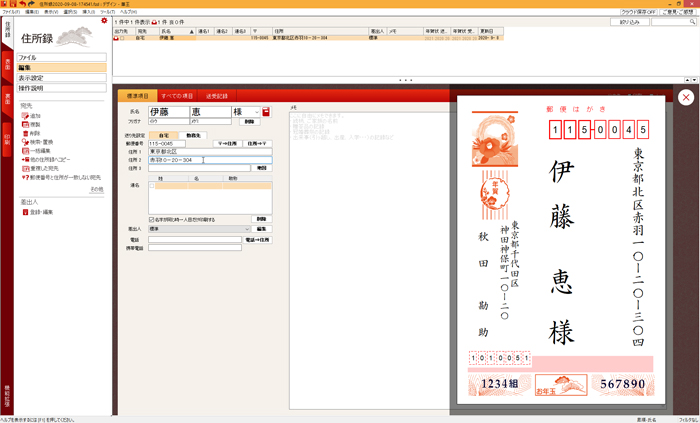Click the 削除 trash icon in sidebar
The width and height of the screenshot is (700, 423).
click(25, 131)
